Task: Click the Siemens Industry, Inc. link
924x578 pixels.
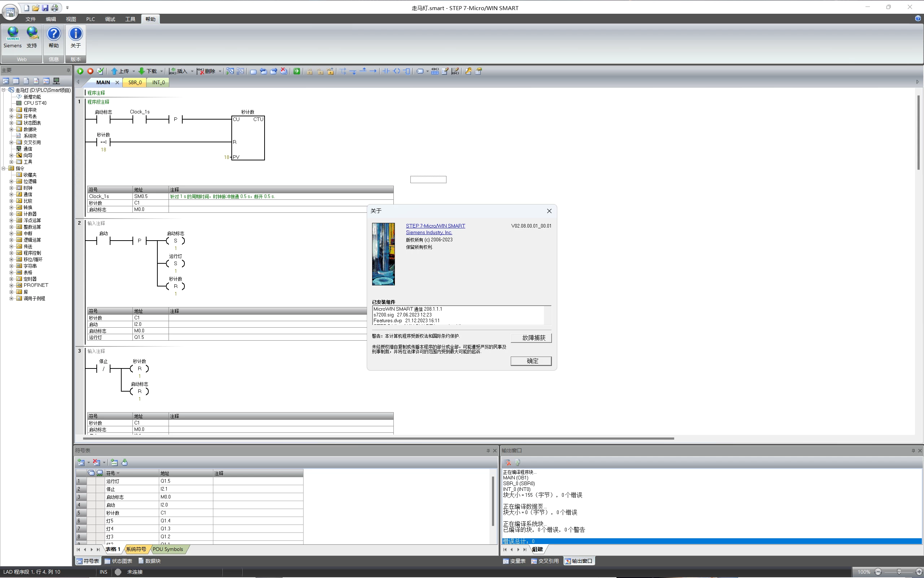Action: click(x=429, y=232)
